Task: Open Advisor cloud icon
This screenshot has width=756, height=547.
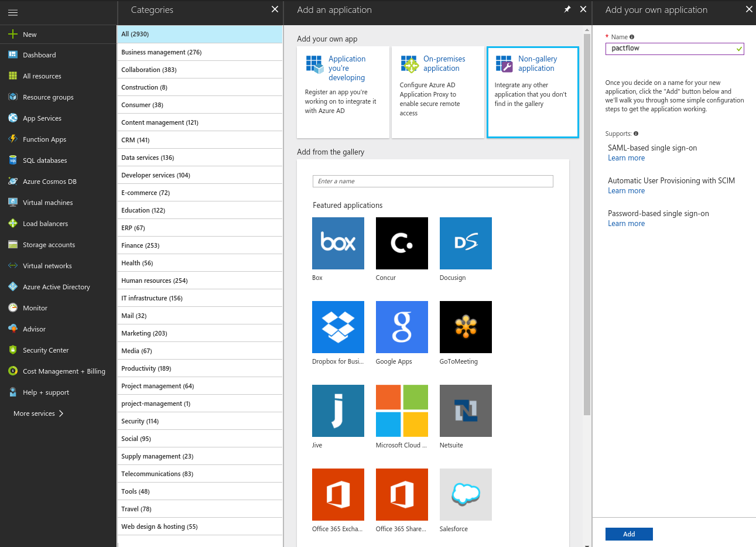Action: coord(13,329)
